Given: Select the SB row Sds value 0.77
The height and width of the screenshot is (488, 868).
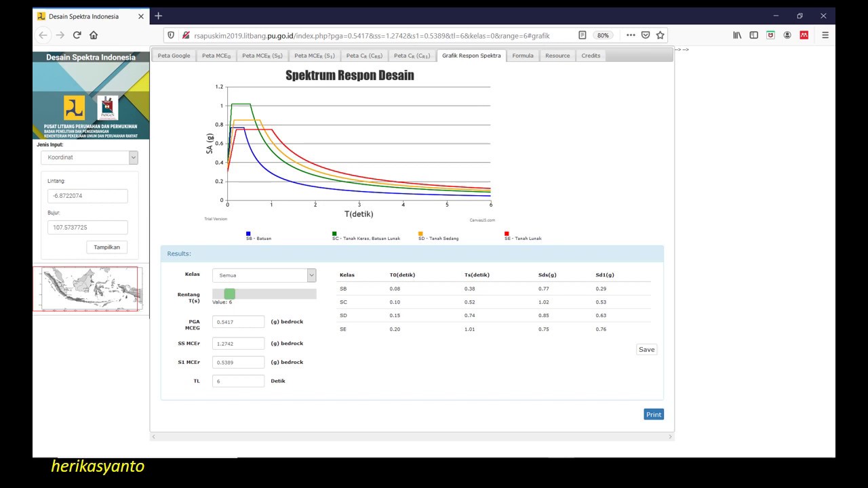Looking at the screenshot, I should coord(542,289).
